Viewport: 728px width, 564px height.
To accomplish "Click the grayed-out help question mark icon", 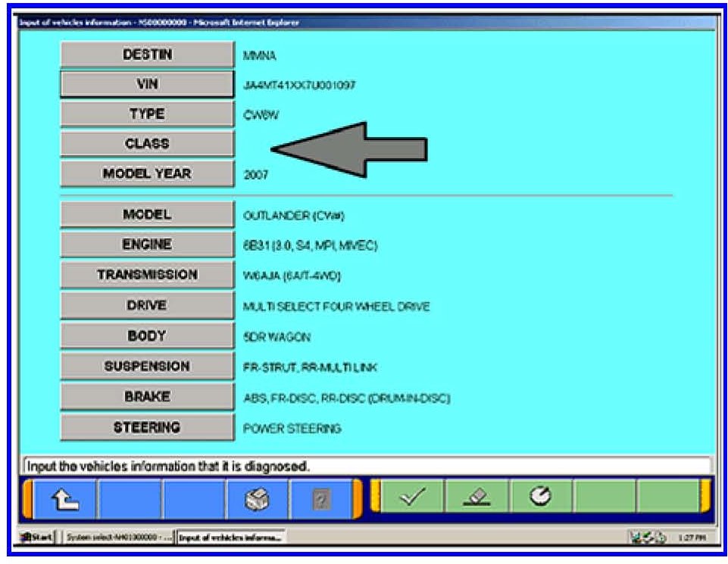I will pyautogui.click(x=321, y=500).
